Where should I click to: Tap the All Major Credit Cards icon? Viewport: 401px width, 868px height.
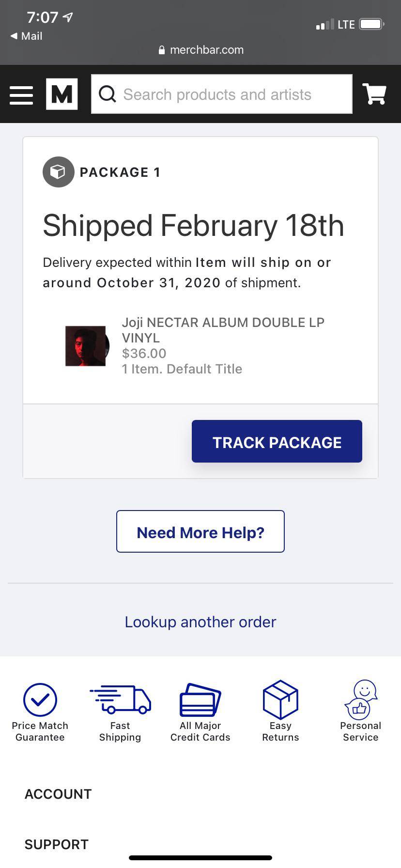click(x=200, y=700)
